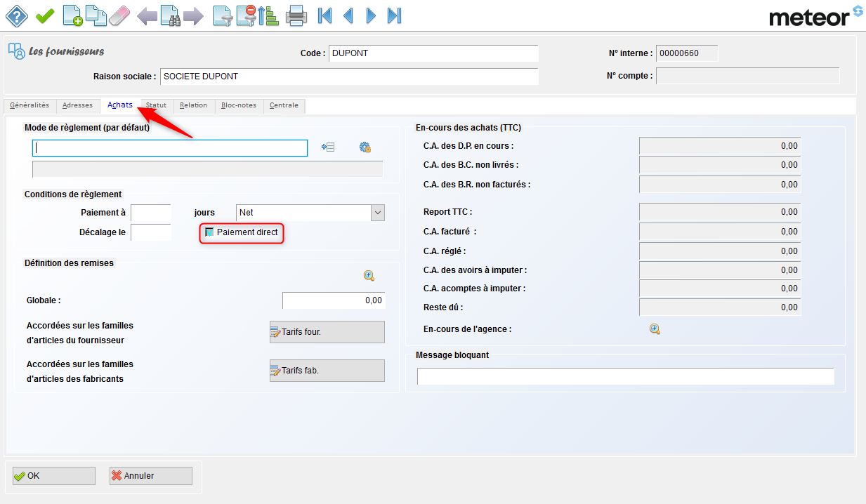Viewport: 866px width, 504px height.
Task: Click the green checkmark validate icon
Action: [45, 15]
